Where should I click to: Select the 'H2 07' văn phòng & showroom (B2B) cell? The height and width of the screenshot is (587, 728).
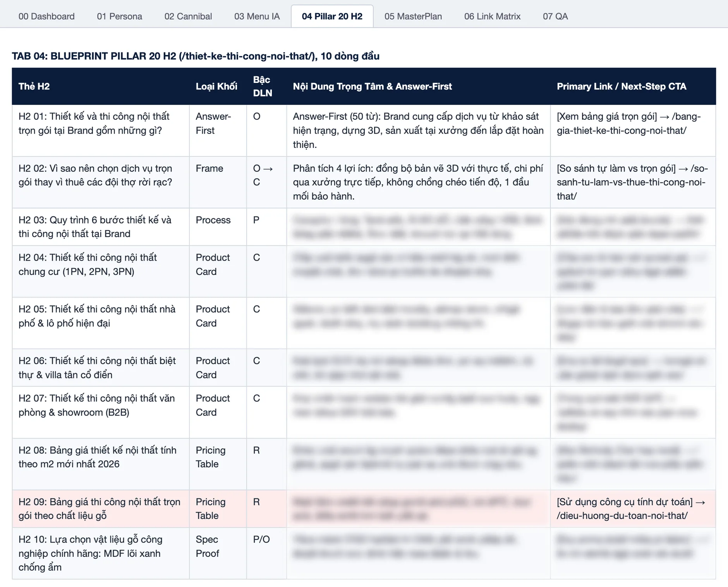(101, 412)
